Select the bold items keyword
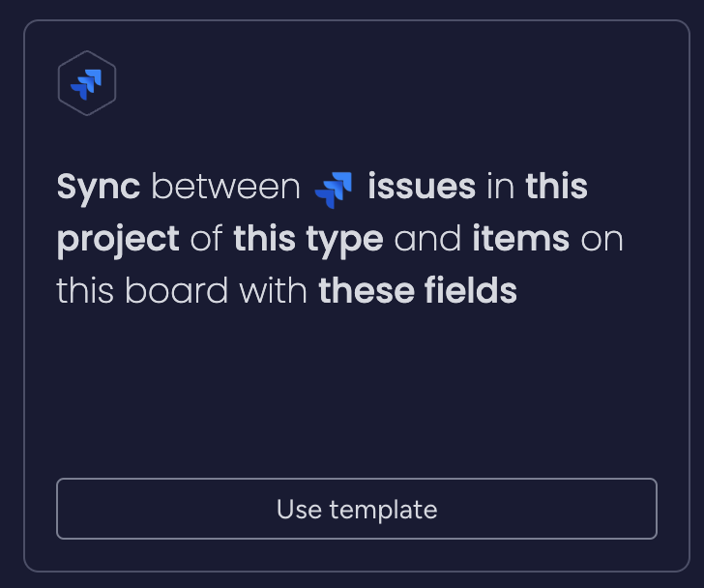704x588 pixels. click(521, 239)
